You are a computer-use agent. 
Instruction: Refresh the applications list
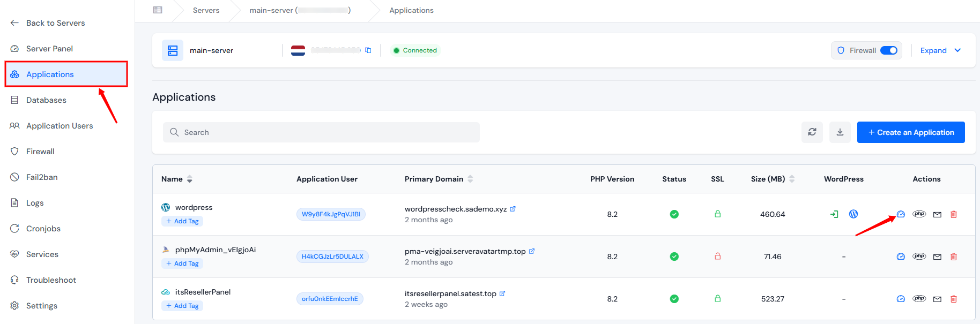point(812,132)
